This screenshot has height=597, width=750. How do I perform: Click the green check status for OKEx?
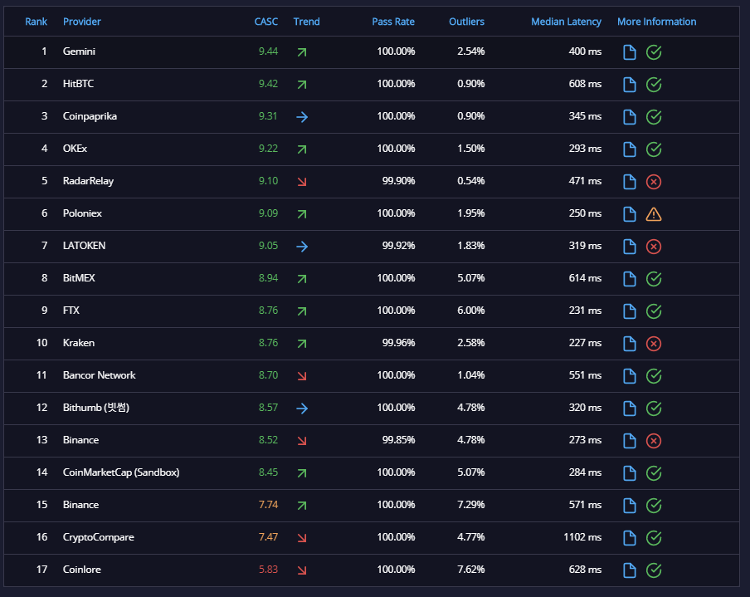click(653, 149)
